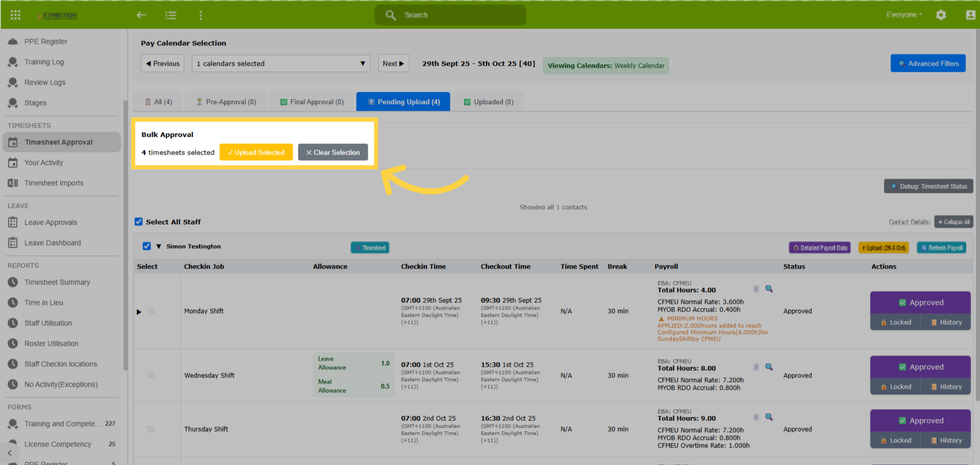Open the Everyone filter dropdown
The height and width of the screenshot is (465, 980).
point(904,15)
